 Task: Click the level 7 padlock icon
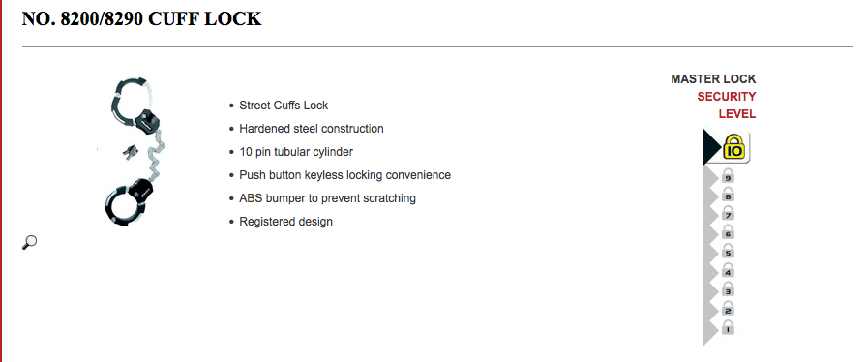[728, 214]
